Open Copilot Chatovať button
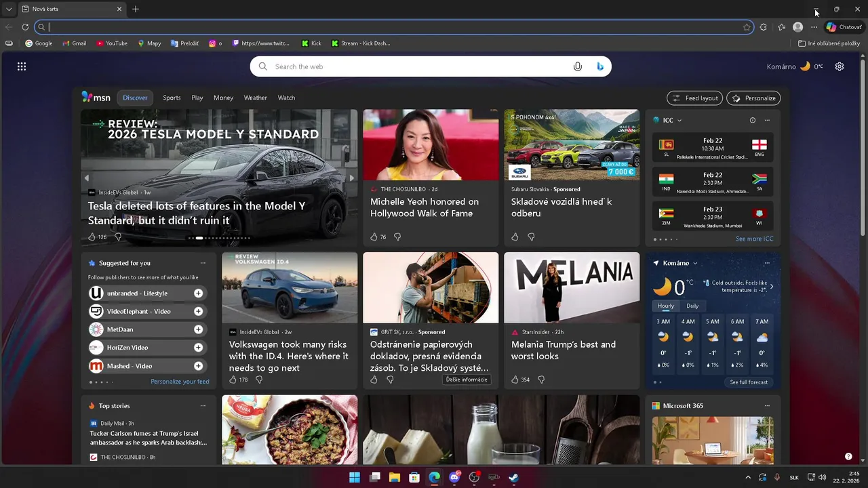 [x=844, y=27]
